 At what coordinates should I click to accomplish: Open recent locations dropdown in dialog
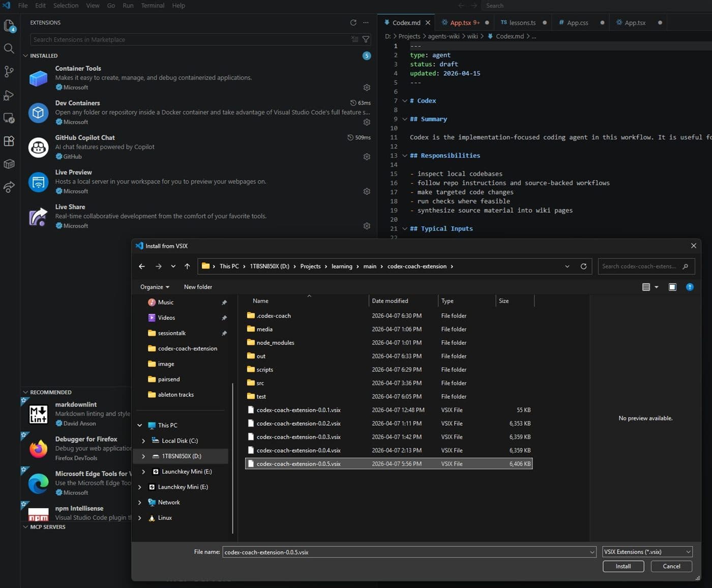pos(173,266)
